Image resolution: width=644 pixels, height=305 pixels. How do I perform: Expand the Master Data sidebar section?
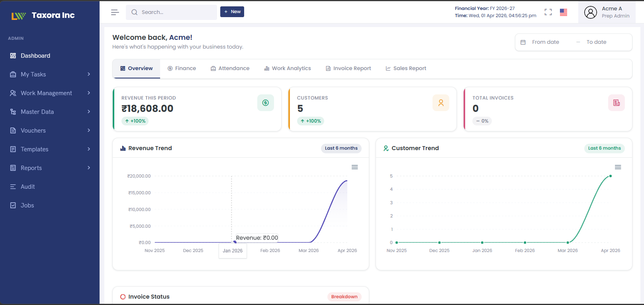pos(50,112)
